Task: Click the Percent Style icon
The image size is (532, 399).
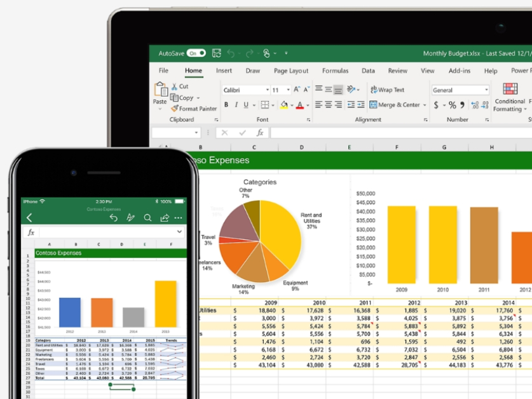Action: click(x=453, y=105)
